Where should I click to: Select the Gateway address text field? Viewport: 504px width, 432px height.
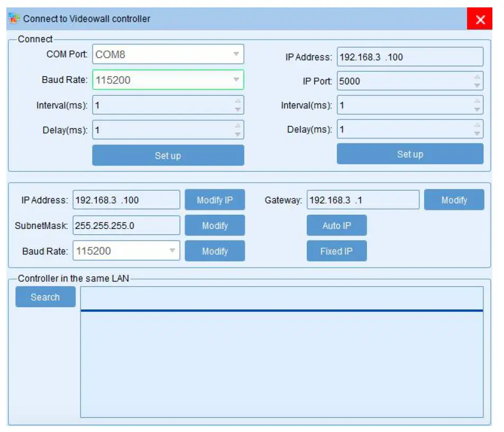(362, 199)
